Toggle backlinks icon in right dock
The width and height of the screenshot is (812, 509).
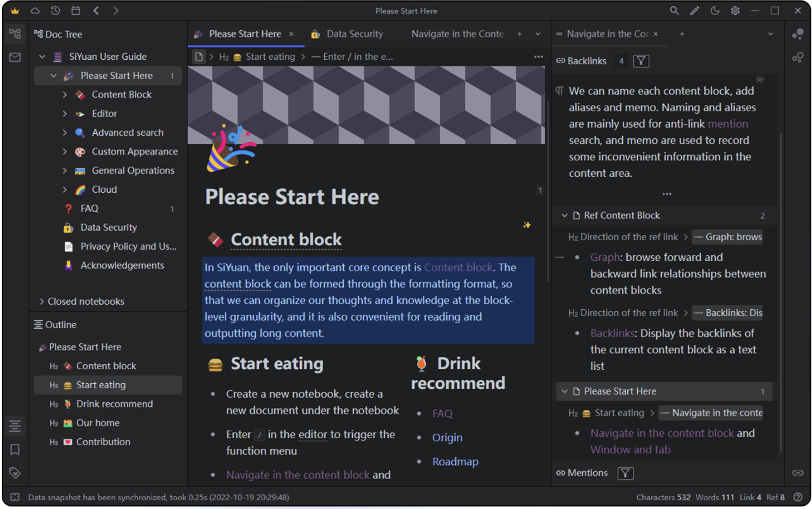coord(798,473)
